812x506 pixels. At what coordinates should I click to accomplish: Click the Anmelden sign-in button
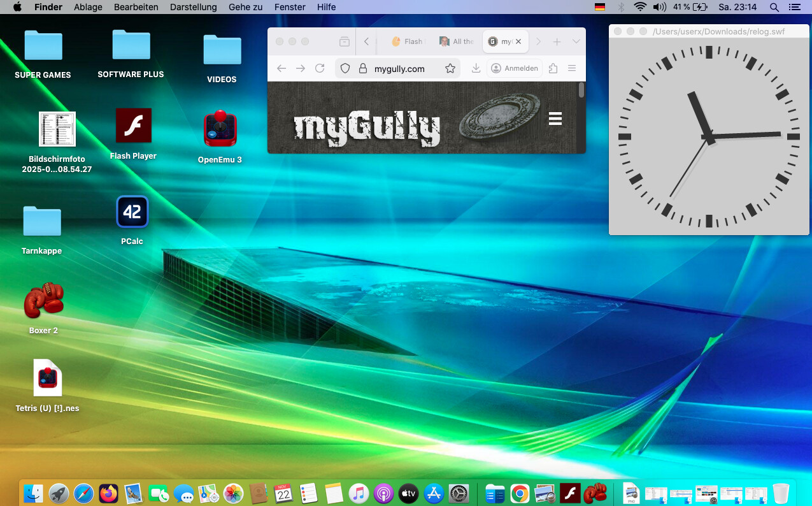[x=515, y=68]
